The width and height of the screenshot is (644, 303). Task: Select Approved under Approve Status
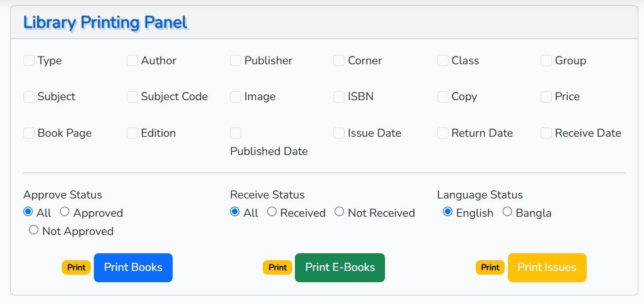(x=64, y=212)
